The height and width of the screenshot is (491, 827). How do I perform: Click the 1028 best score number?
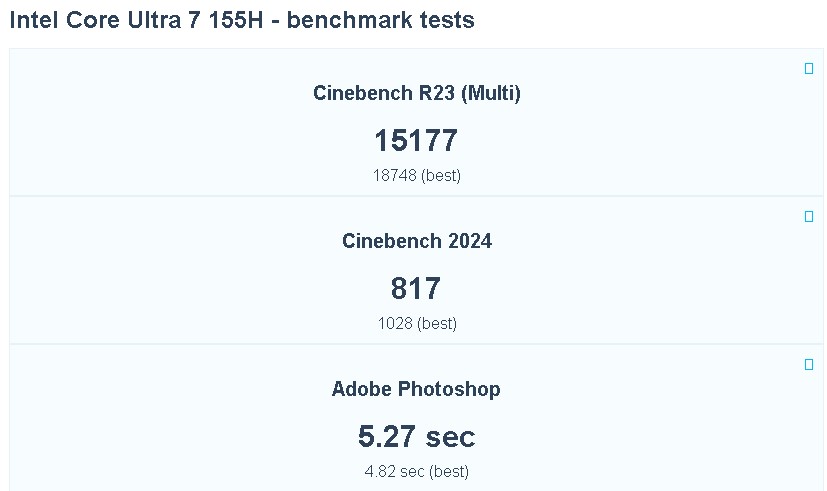[x=395, y=323]
